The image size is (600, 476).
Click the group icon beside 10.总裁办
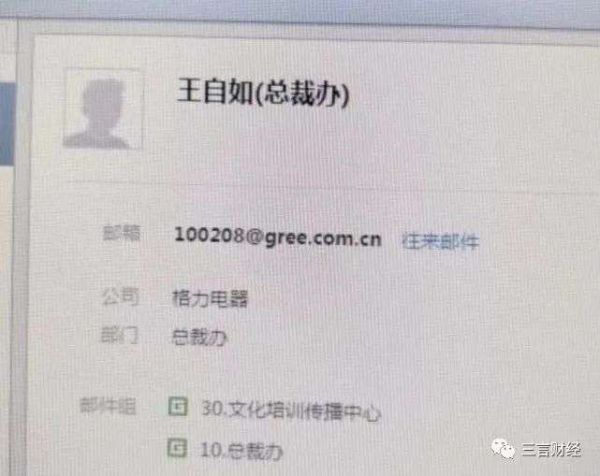(x=177, y=448)
